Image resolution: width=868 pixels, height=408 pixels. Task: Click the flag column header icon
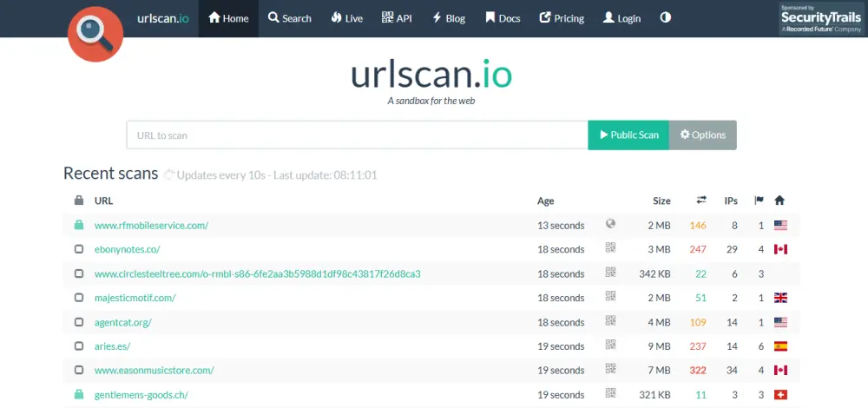(759, 201)
